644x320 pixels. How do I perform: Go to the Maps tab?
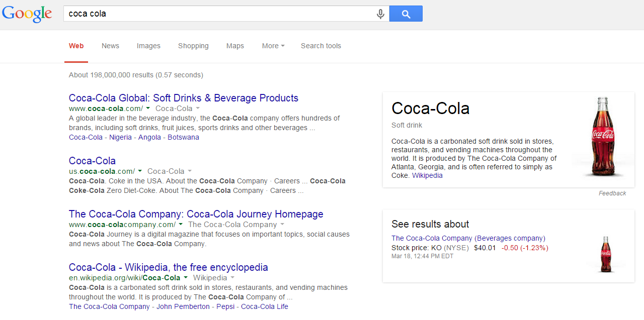[235, 46]
